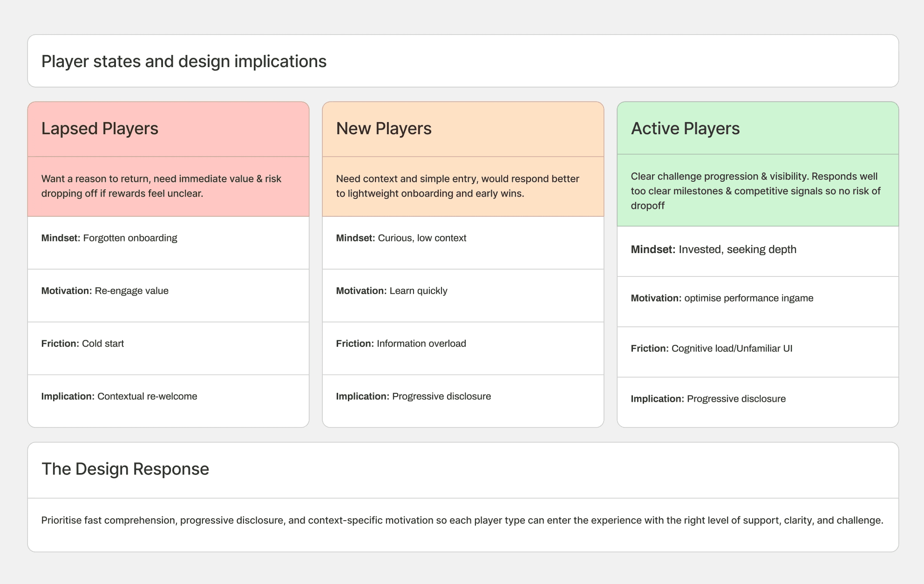Screen dimensions: 924x584
Task: Select the Active Players header
Action: pos(685,129)
